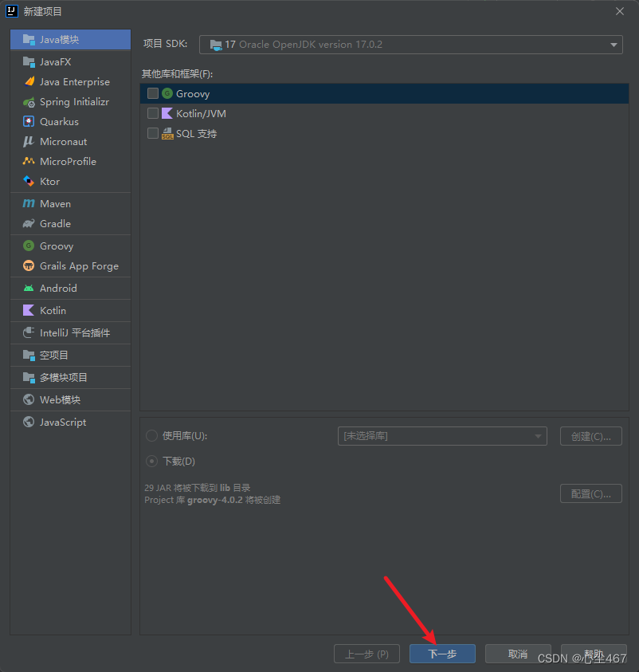Click the 创建(C)... button
The width and height of the screenshot is (639, 672).
click(591, 436)
